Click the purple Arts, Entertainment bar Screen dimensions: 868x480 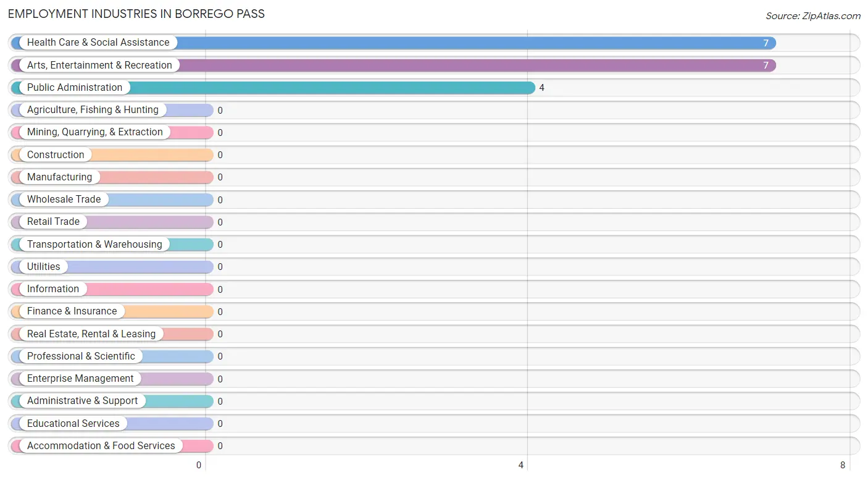393,65
